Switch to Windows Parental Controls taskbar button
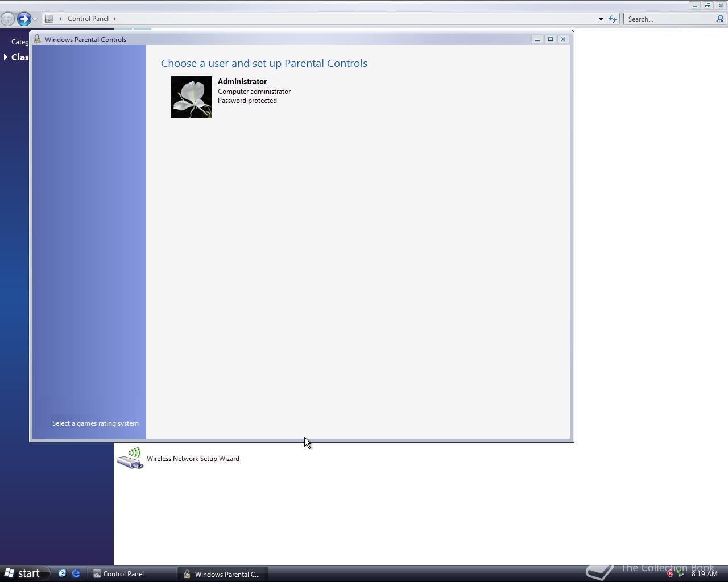Viewport: 728px width, 582px height. pos(223,574)
